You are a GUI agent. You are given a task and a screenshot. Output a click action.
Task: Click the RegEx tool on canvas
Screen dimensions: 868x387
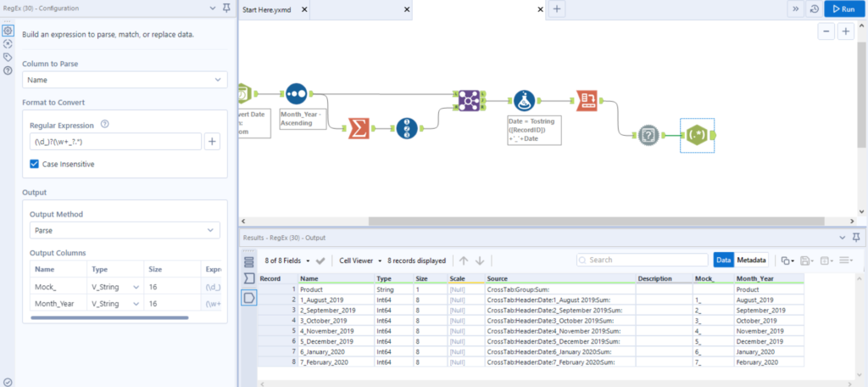tap(697, 135)
